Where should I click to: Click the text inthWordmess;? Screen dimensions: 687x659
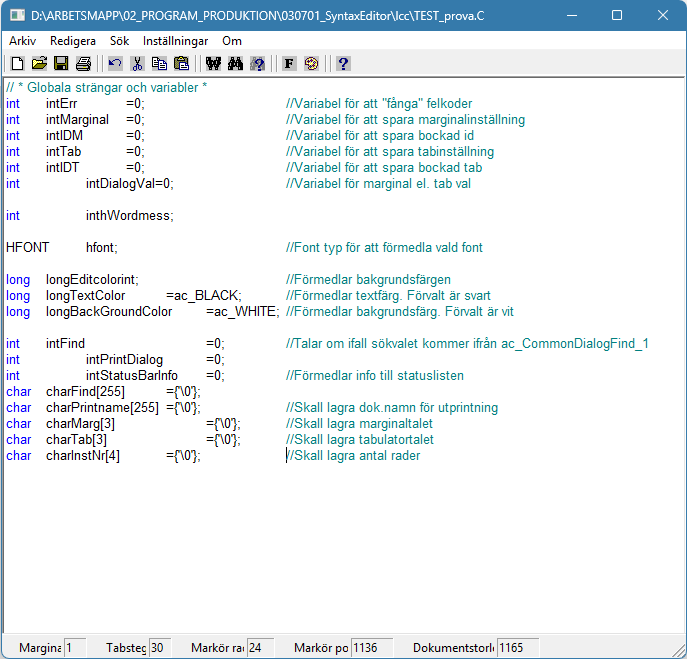pyautogui.click(x=130, y=216)
